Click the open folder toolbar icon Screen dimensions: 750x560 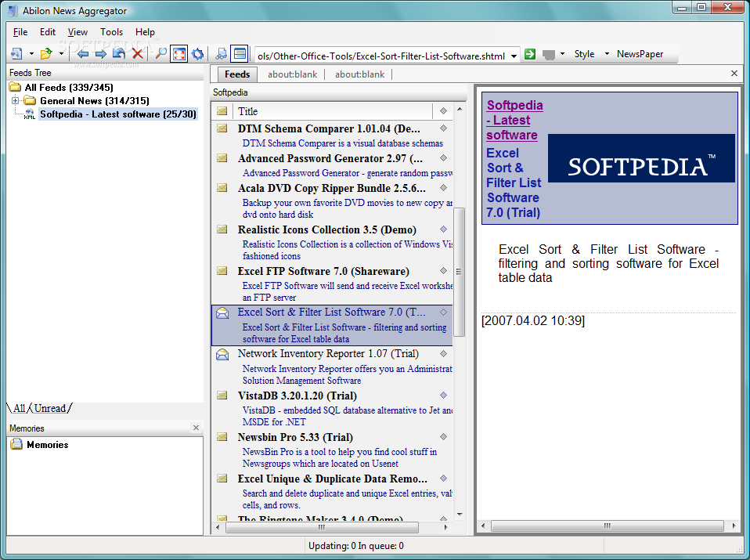click(46, 53)
